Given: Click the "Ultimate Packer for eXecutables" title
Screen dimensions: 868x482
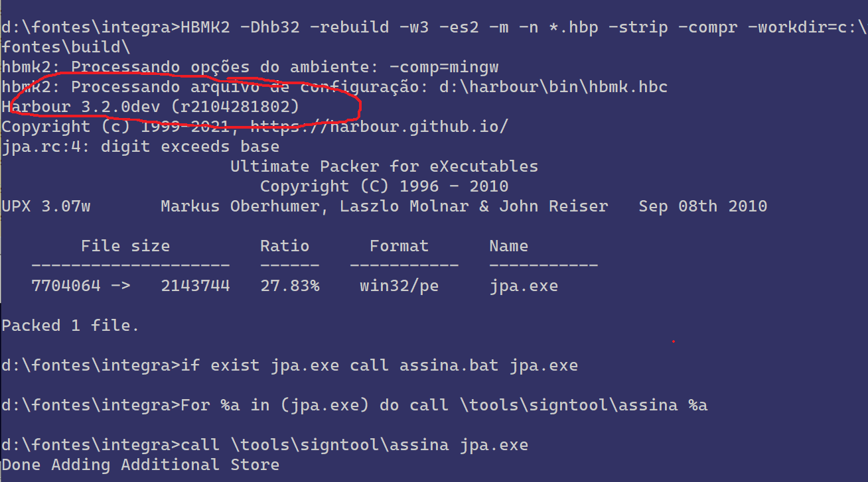Looking at the screenshot, I should 384,166.
